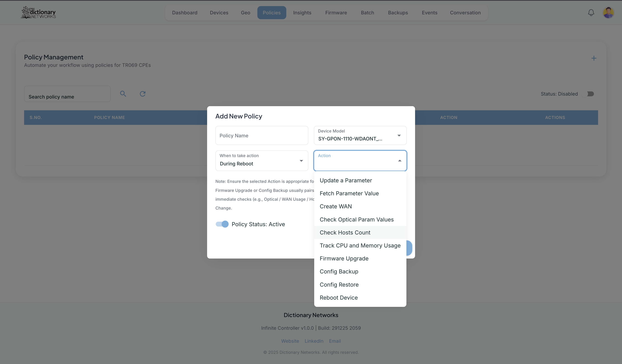Click the refresh policies icon
The image size is (622, 364).
pyautogui.click(x=143, y=94)
